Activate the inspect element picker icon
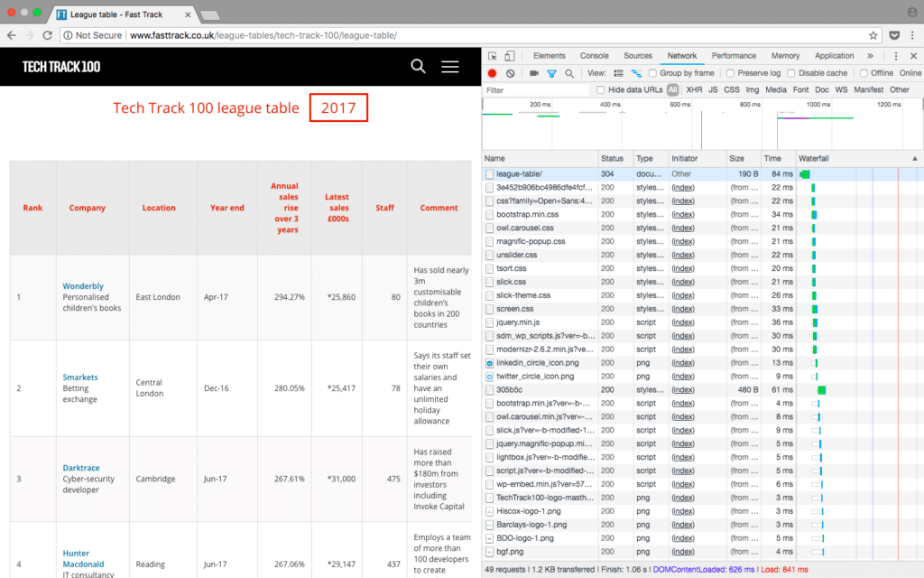924x578 pixels. pos(492,56)
